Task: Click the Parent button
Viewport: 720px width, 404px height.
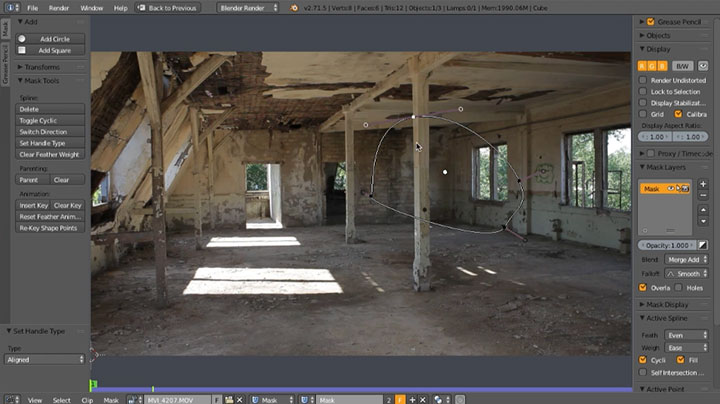Action: [x=33, y=180]
